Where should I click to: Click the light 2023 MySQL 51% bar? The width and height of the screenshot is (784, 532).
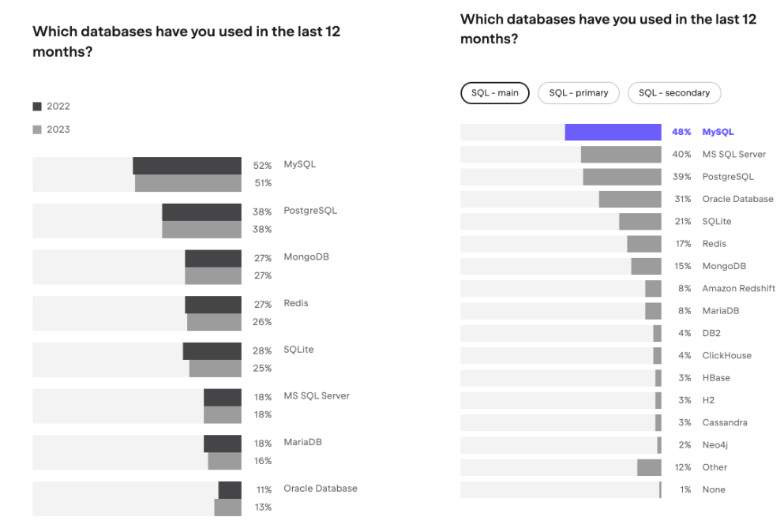tap(188, 183)
